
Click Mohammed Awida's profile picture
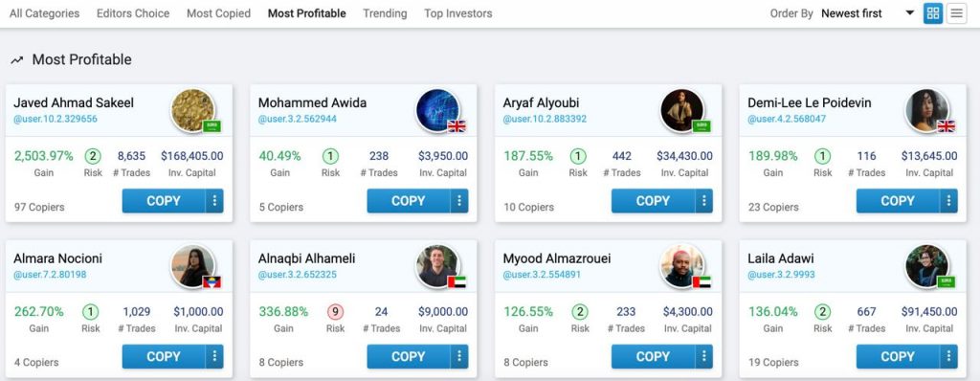(437, 110)
